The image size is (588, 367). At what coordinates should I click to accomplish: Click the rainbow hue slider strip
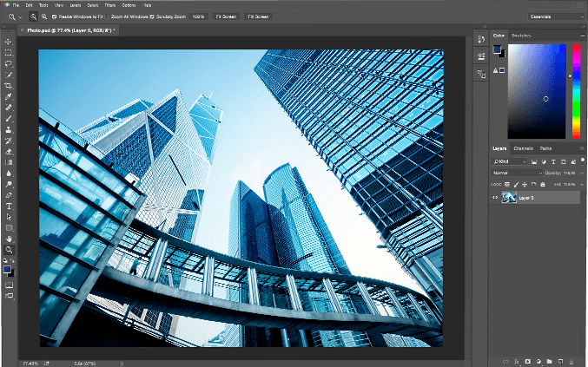576,91
